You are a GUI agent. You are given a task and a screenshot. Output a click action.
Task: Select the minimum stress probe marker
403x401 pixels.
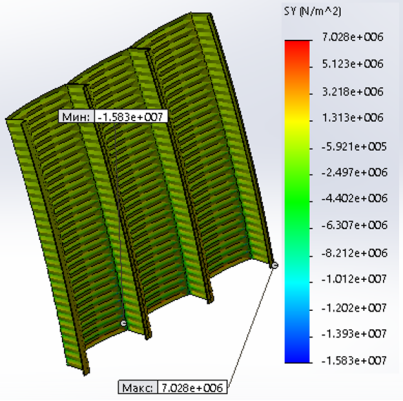(124, 323)
